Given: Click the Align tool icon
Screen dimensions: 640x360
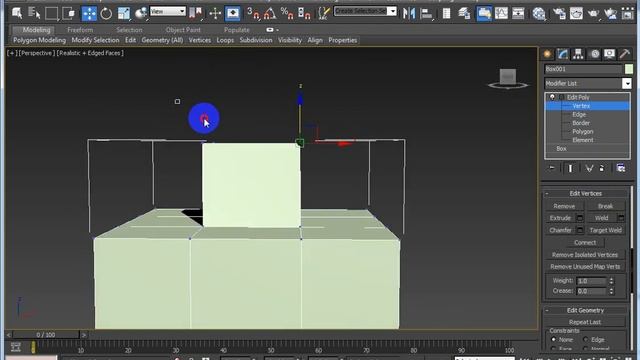Looking at the screenshot, I should (x=426, y=13).
